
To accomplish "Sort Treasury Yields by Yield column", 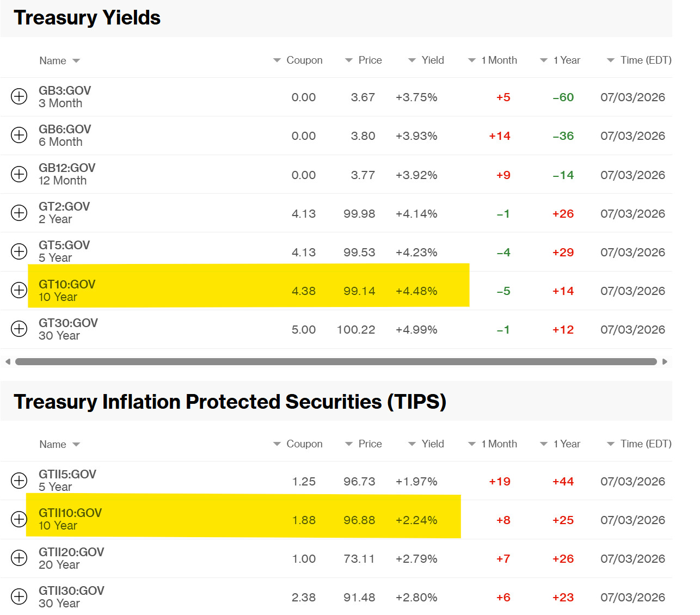I will (x=426, y=60).
